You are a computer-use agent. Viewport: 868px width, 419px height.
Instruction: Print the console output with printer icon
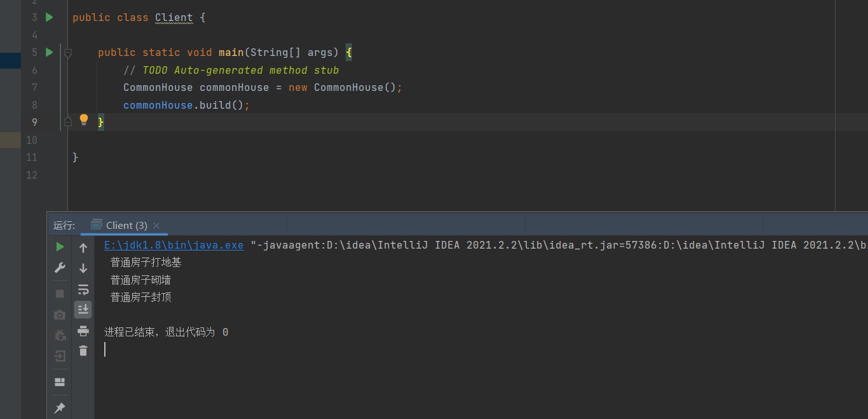(83, 331)
